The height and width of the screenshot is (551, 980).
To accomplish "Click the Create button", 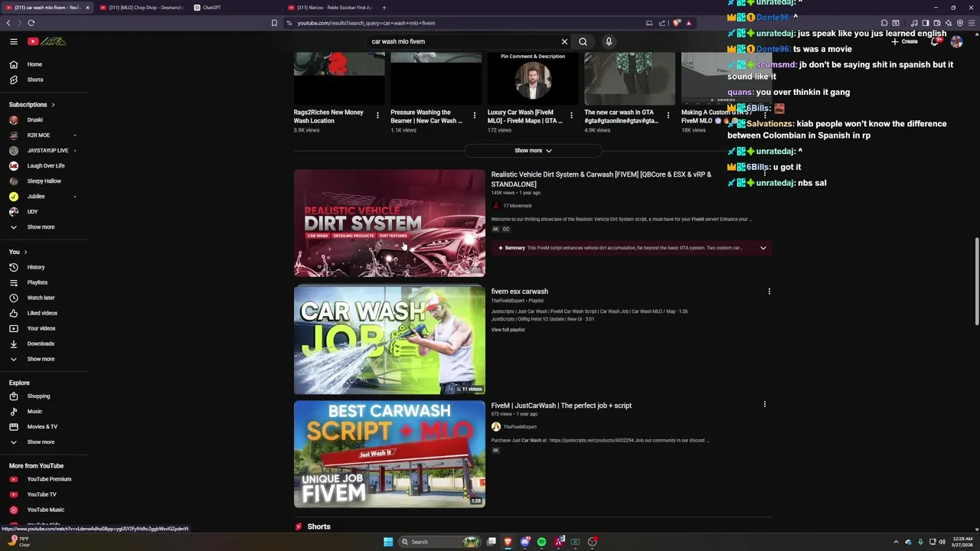I will (904, 41).
